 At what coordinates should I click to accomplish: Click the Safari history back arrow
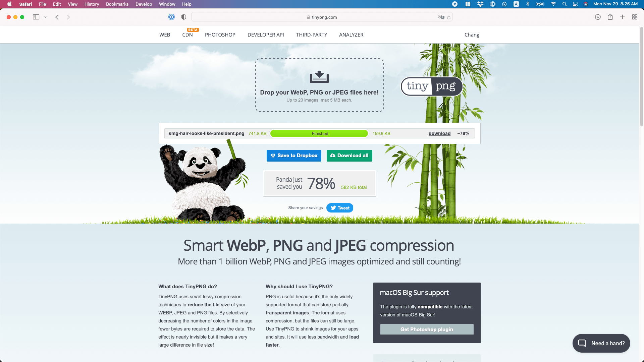[57, 17]
